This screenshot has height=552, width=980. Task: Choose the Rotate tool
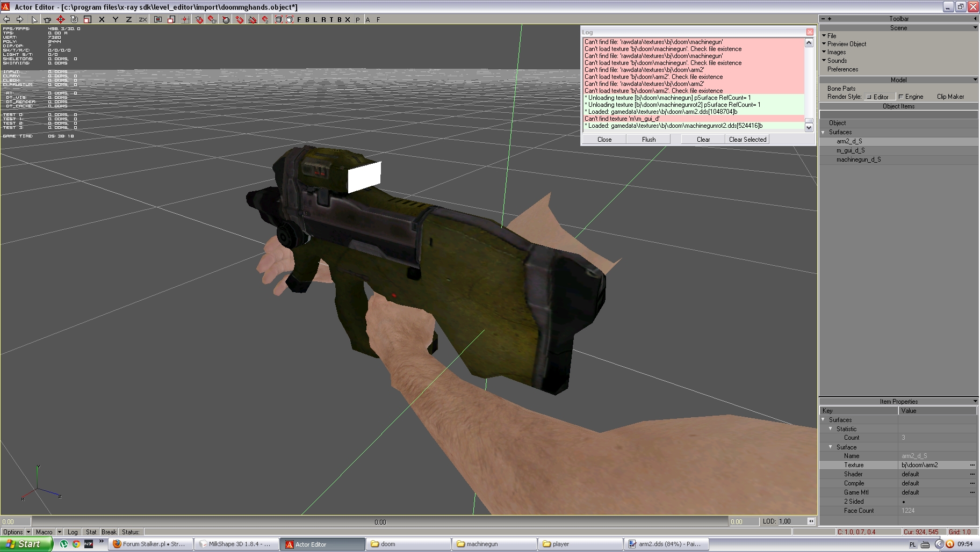[74, 19]
